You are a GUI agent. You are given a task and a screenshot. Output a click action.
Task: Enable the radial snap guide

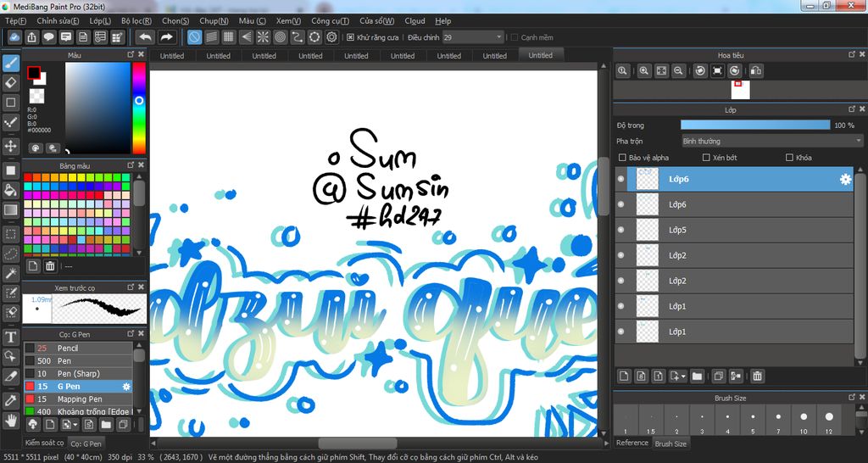tap(263, 37)
